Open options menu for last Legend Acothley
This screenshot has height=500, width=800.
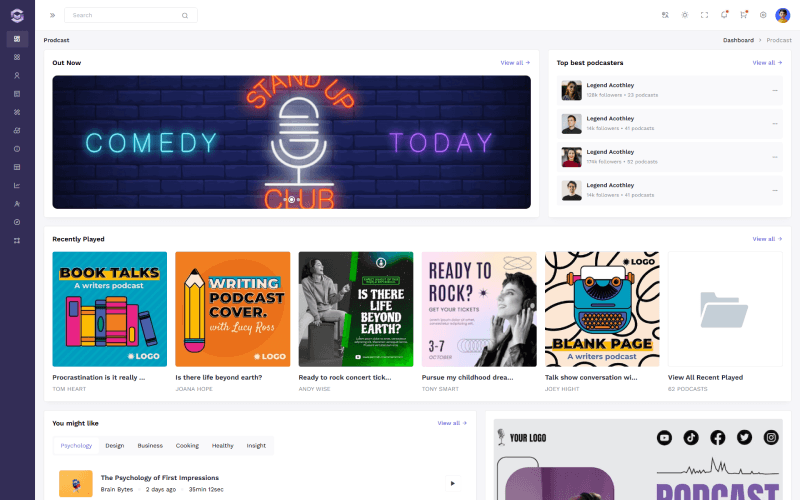pos(775,190)
